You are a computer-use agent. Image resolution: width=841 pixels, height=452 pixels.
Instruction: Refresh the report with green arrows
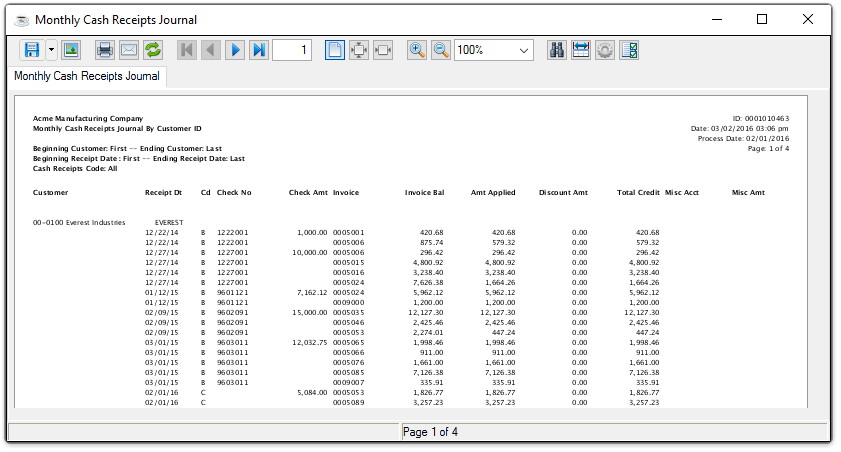click(153, 50)
